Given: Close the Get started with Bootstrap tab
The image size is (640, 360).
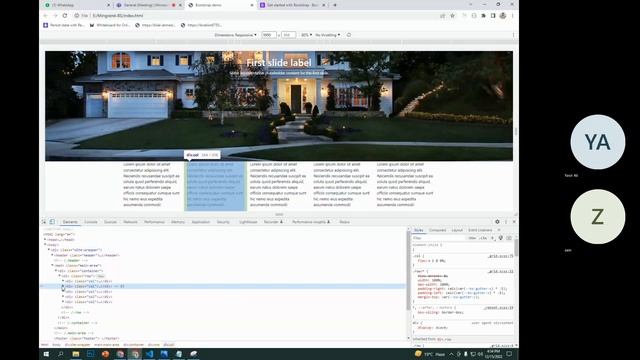Looking at the screenshot, I should click(x=324, y=5).
